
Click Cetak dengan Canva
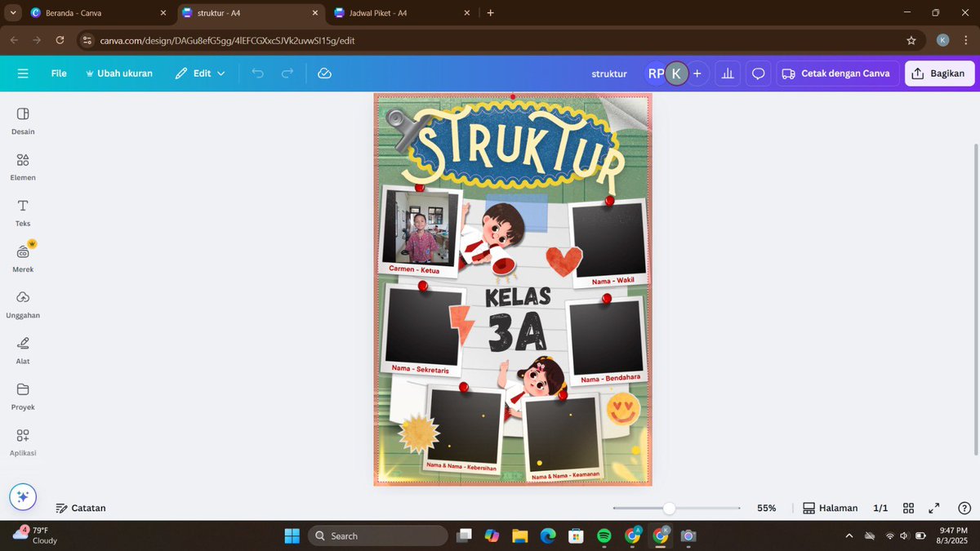tap(836, 73)
